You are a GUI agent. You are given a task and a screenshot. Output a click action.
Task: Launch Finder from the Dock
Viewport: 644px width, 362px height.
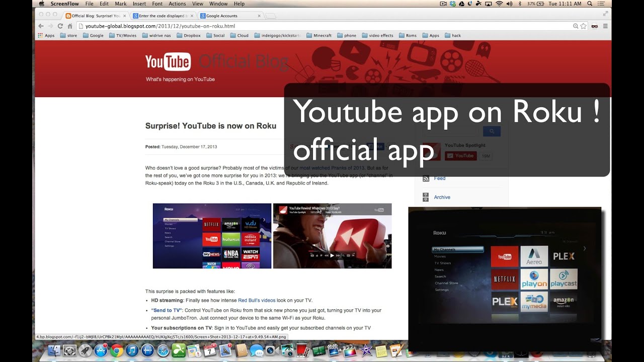point(54,350)
